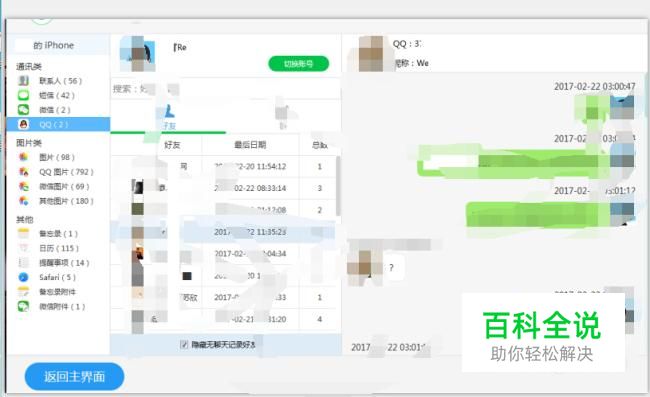Screen dimensions: 650x397
Task: Toggle the 隐藏无聊天记录好友 checkbox
Action: (x=184, y=344)
